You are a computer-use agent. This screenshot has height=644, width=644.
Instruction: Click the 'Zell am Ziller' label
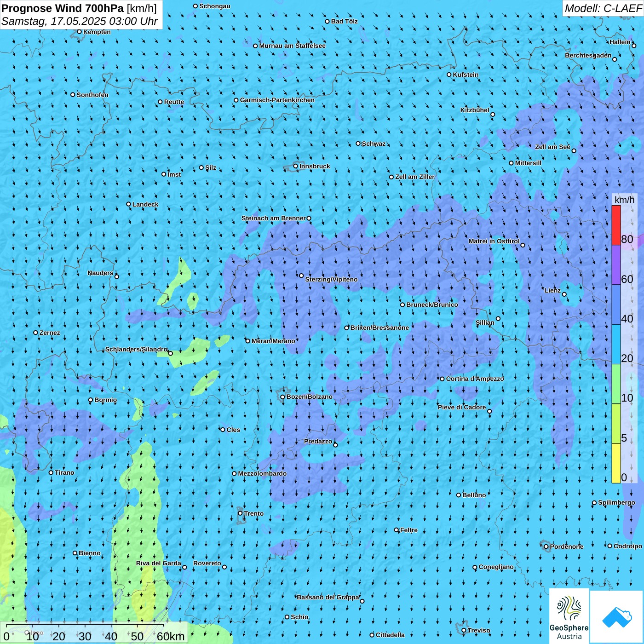pyautogui.click(x=415, y=177)
